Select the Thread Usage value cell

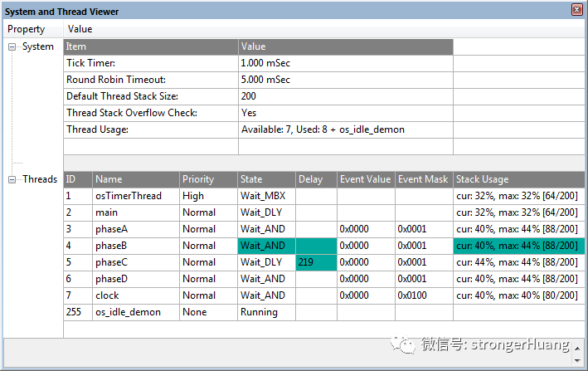coord(345,129)
